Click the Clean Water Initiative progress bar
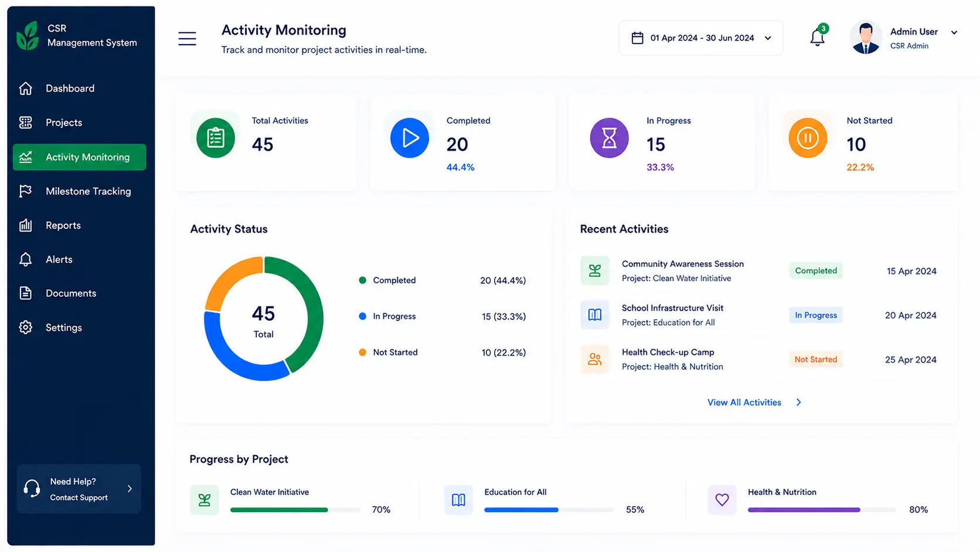The height and width of the screenshot is (552, 980). coord(295,510)
